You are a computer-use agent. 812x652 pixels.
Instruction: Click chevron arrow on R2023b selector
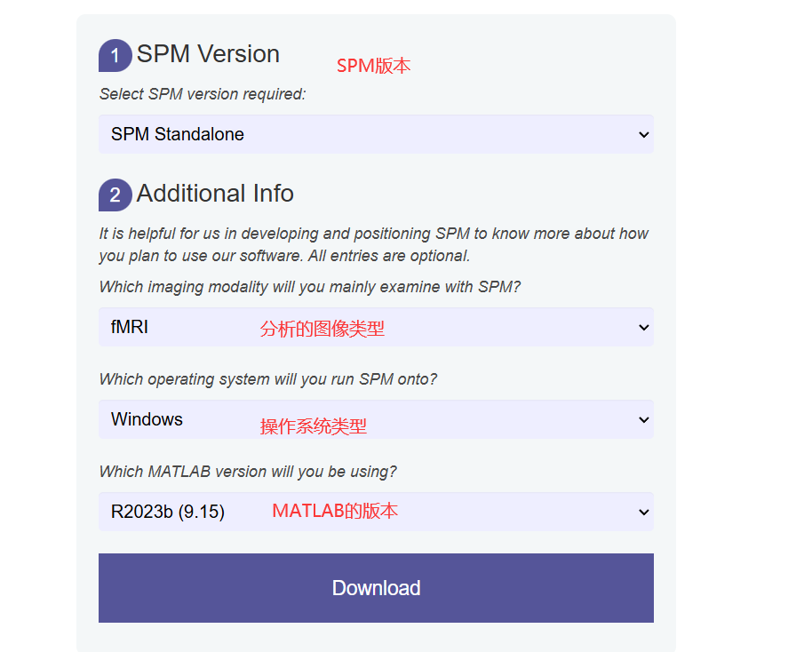coord(644,513)
